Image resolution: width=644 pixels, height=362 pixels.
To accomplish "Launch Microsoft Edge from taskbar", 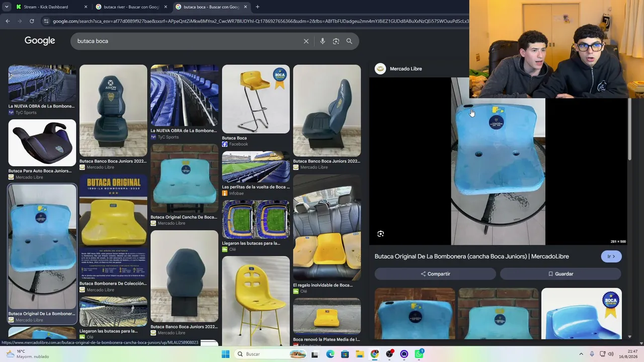I will (x=330, y=354).
